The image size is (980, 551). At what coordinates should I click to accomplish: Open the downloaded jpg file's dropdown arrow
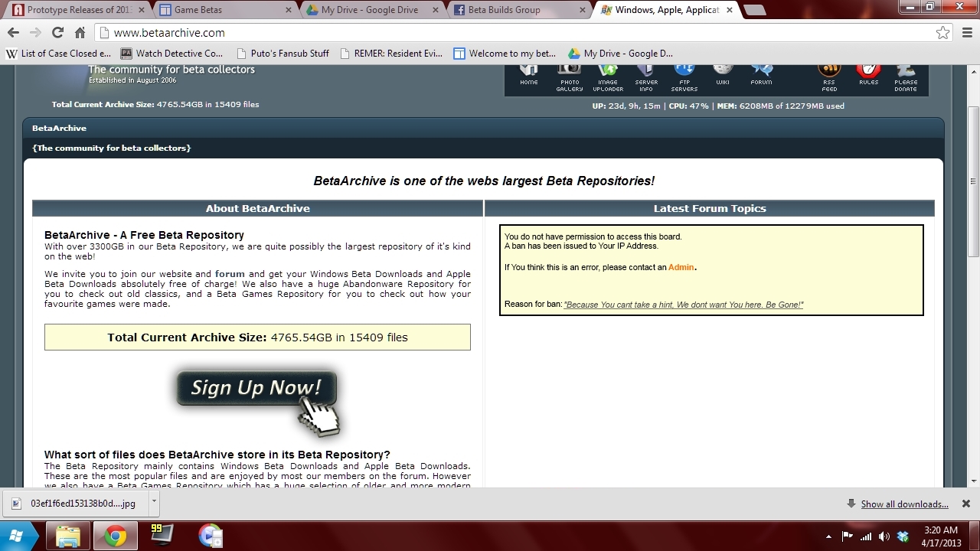[x=153, y=503]
